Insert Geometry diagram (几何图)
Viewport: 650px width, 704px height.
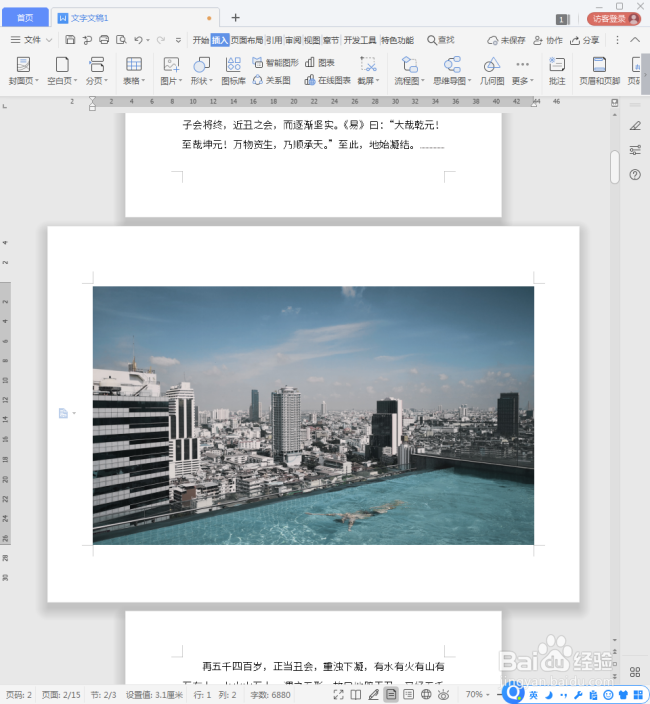492,71
